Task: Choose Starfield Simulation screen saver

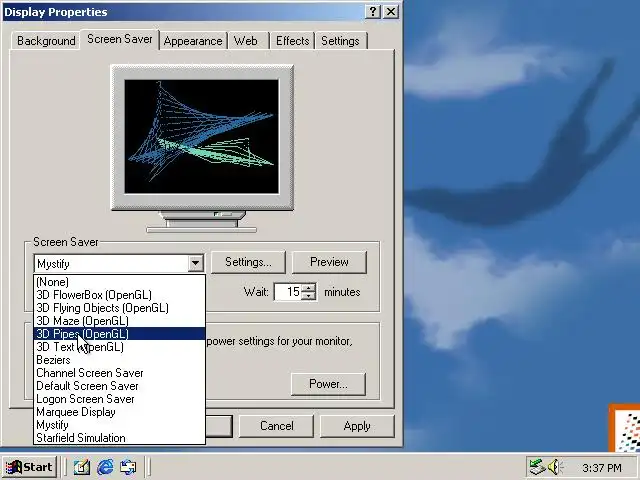Action: (119, 438)
